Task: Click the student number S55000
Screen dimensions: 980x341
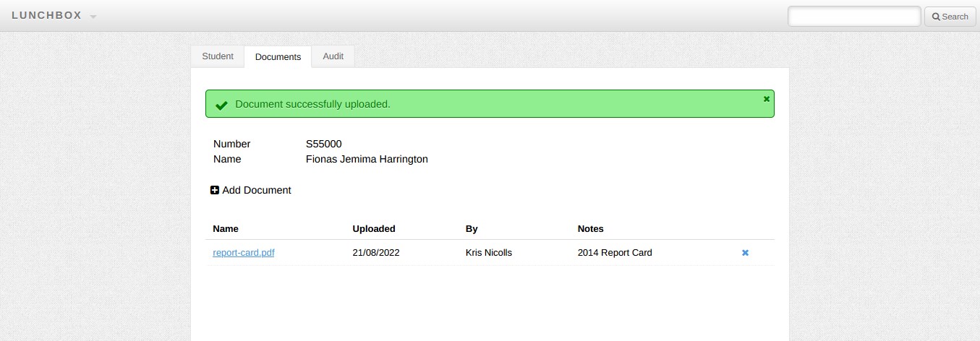Action: point(324,144)
